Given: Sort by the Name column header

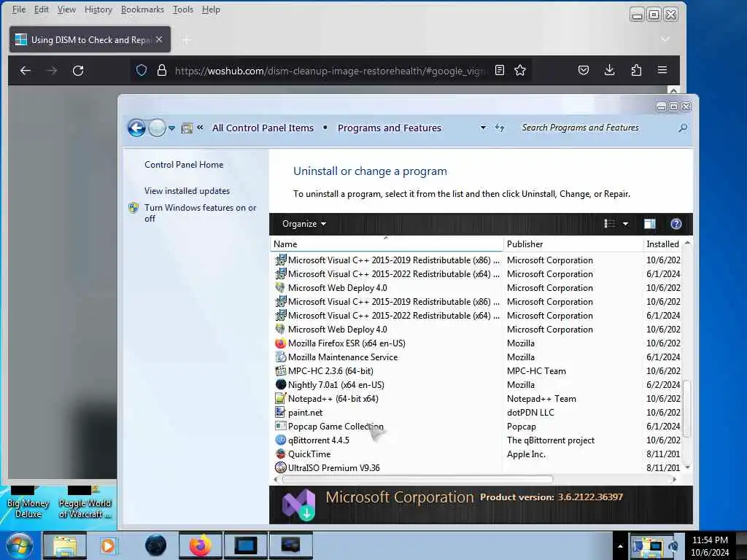Looking at the screenshot, I should pyautogui.click(x=387, y=244).
